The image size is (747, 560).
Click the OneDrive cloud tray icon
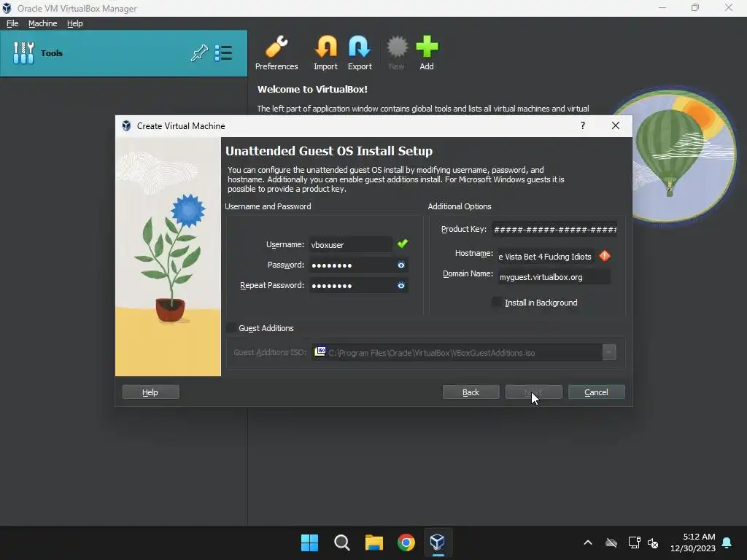(611, 542)
